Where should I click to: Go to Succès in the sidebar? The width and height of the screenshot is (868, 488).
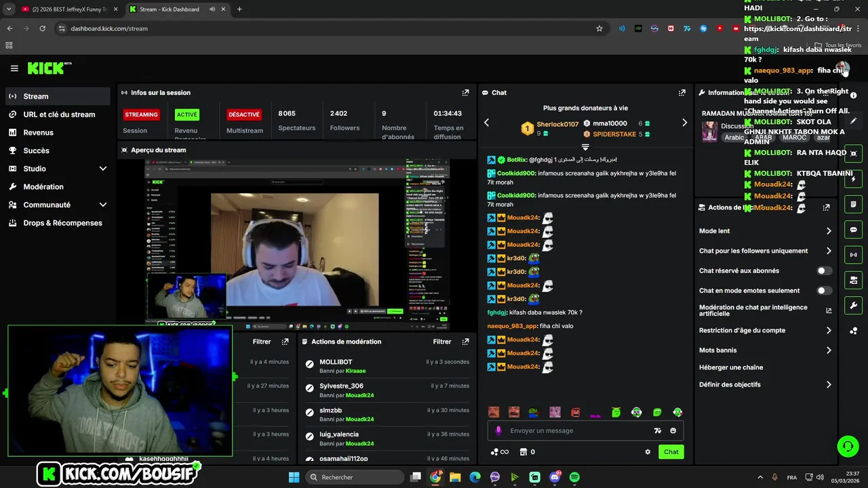tap(58, 150)
